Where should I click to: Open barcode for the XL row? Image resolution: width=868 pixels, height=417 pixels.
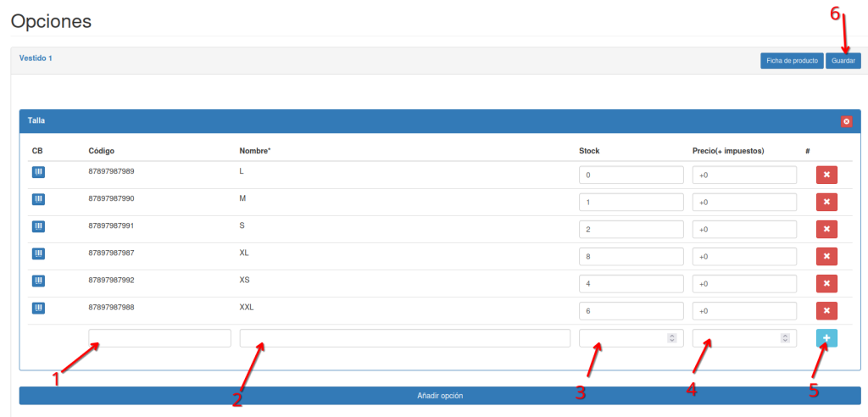click(x=38, y=253)
